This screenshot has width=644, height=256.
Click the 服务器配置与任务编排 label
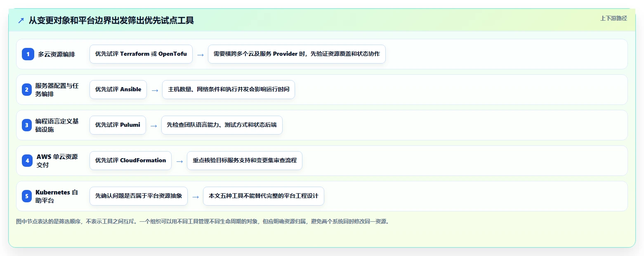coord(57,90)
